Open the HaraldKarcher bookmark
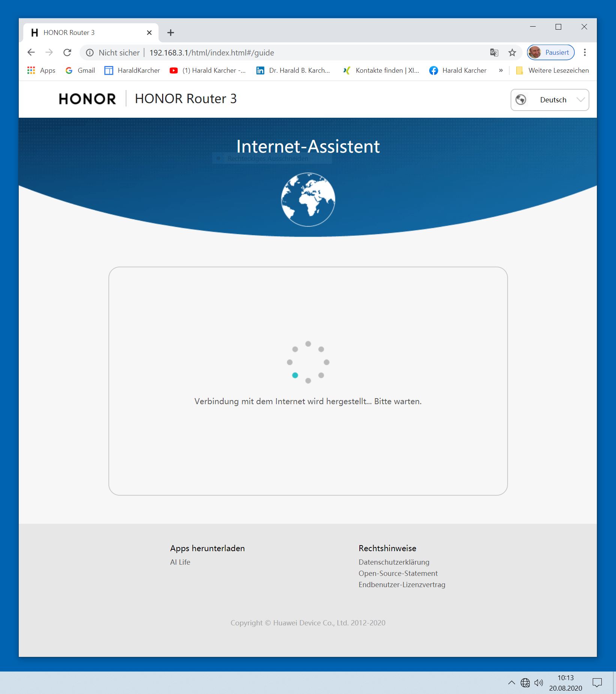616x694 pixels. point(132,70)
